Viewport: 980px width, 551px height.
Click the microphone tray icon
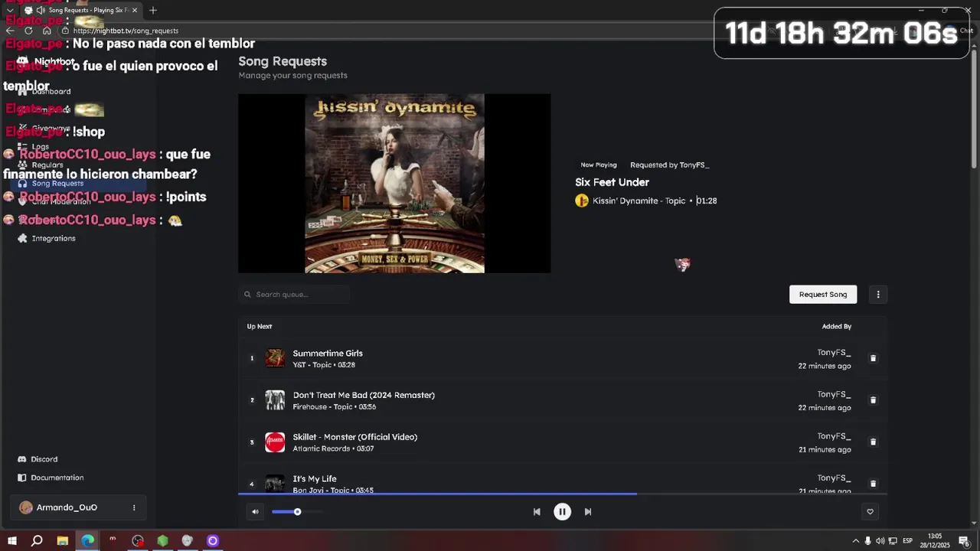(867, 541)
